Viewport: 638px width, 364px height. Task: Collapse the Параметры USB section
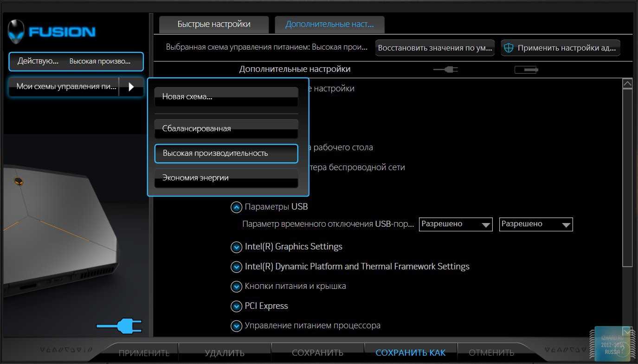point(236,207)
